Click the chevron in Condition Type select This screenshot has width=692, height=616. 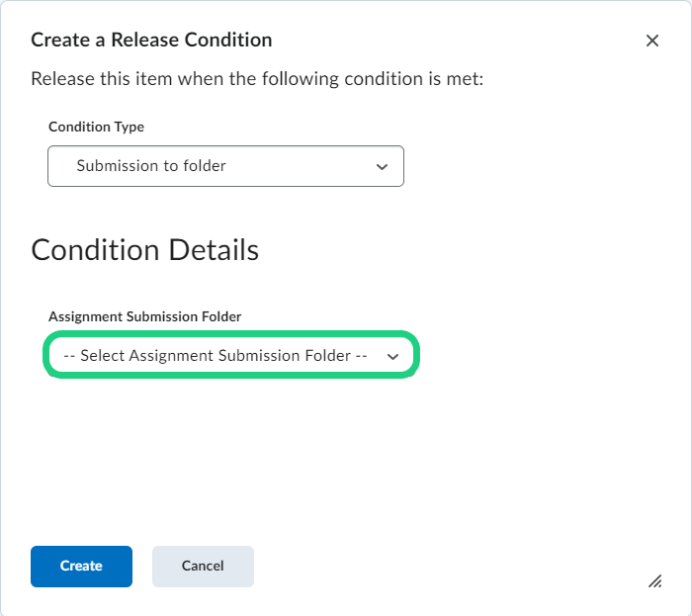pos(383,167)
